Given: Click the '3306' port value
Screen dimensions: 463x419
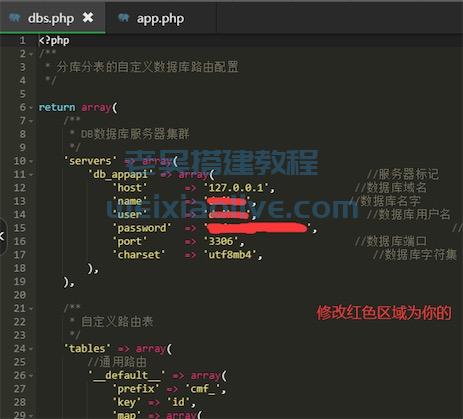Looking at the screenshot, I should [x=221, y=241].
